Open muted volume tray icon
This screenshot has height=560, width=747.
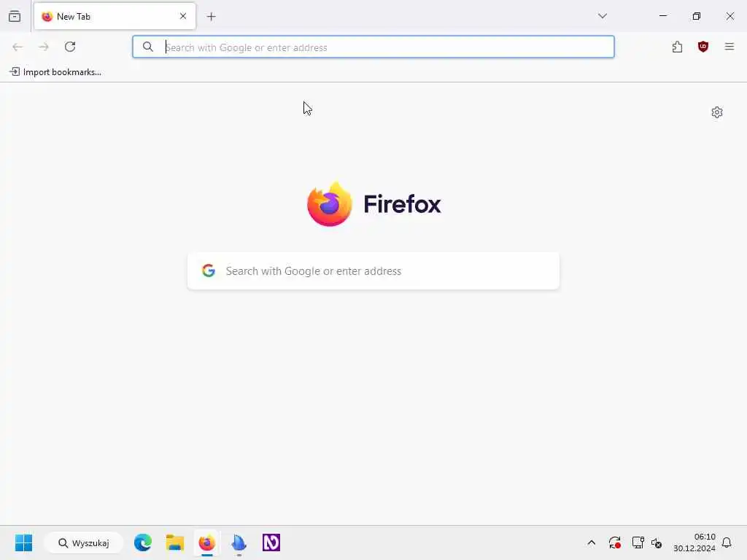(x=657, y=542)
